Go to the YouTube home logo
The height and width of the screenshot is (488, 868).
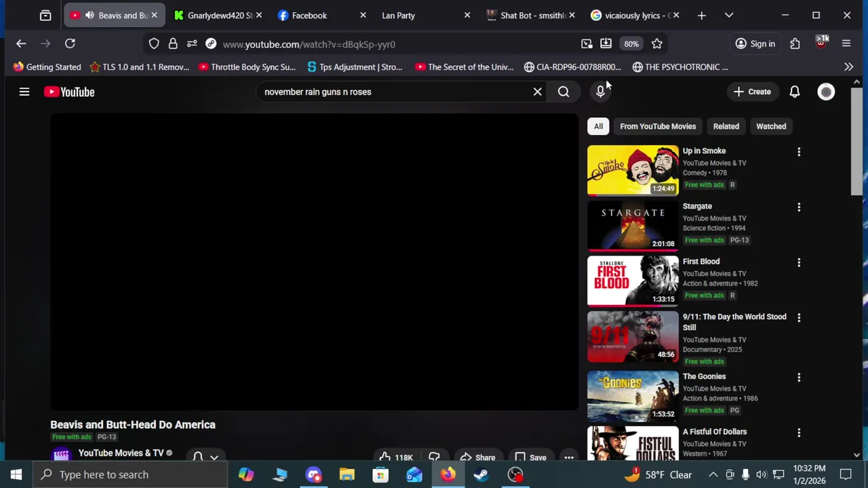click(x=69, y=91)
